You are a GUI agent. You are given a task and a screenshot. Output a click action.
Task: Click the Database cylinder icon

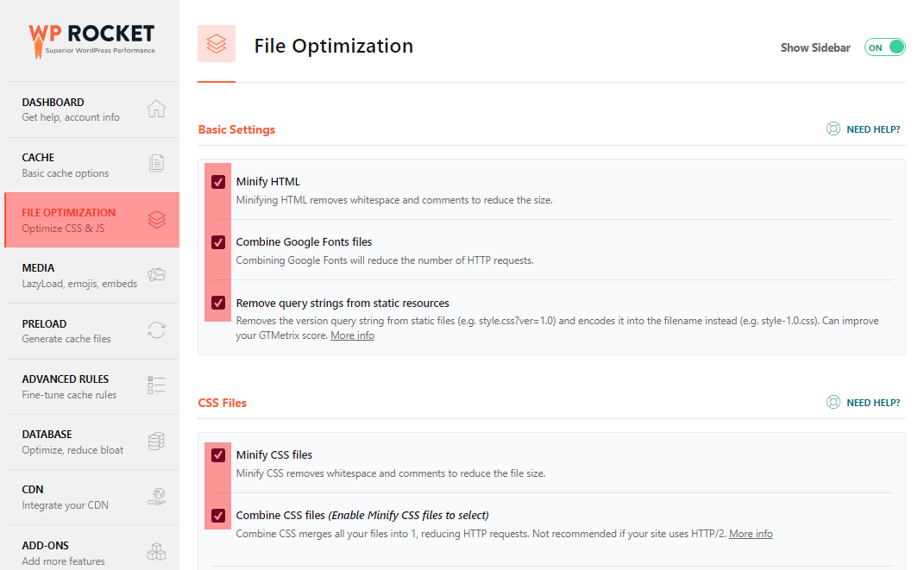tap(156, 441)
